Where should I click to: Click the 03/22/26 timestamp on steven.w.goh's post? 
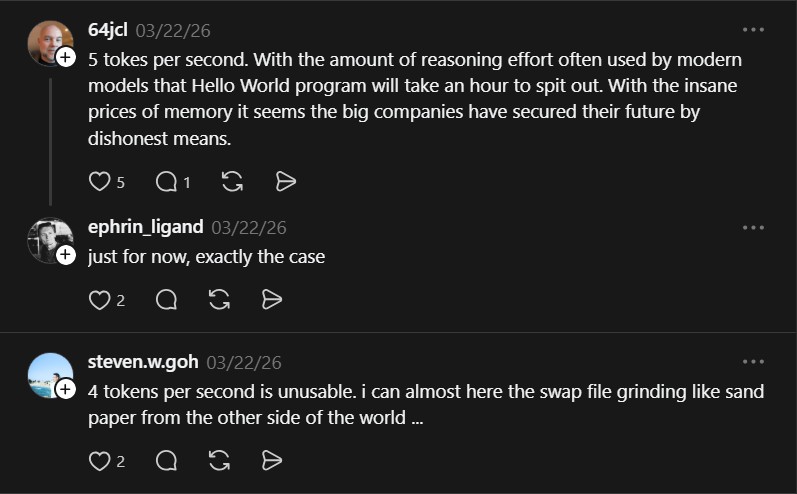click(244, 362)
